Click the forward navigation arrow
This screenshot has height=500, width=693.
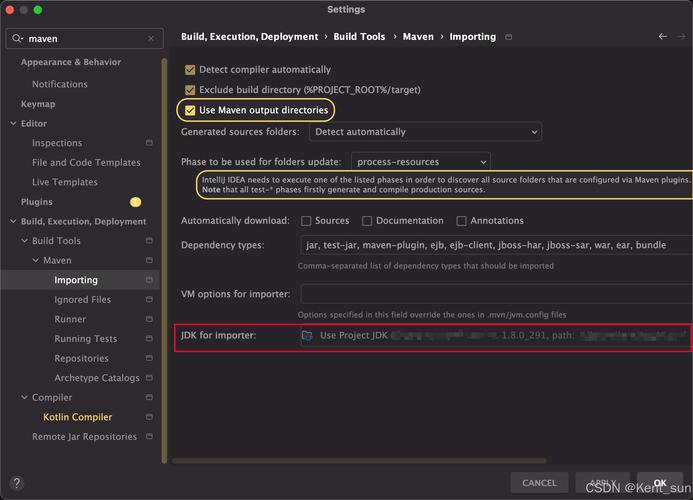pos(683,37)
